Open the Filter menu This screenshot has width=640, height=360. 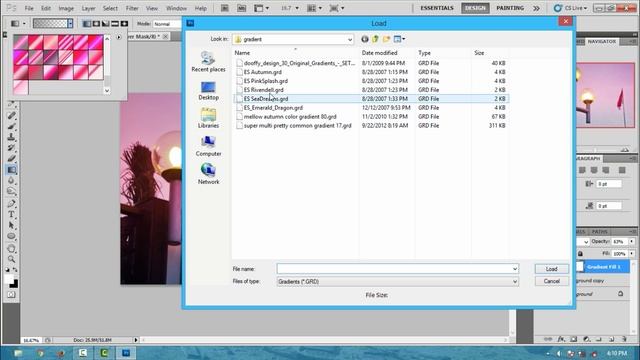coord(131,8)
